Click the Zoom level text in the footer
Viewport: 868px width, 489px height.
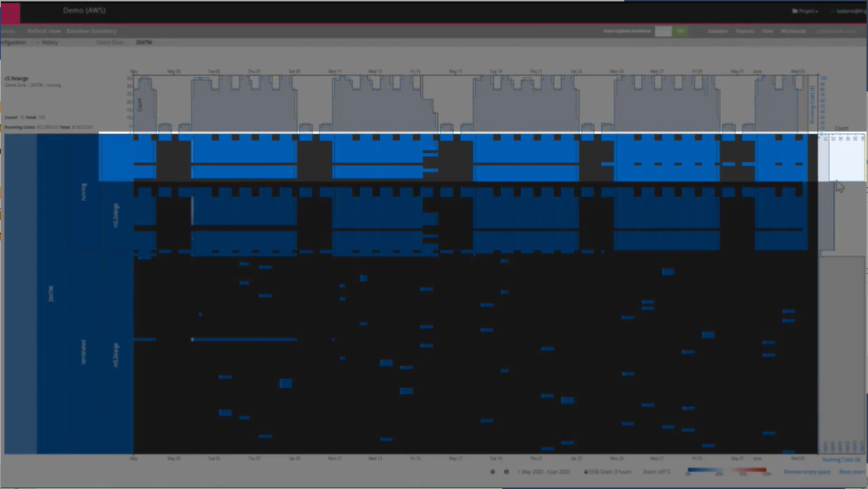pos(656,472)
